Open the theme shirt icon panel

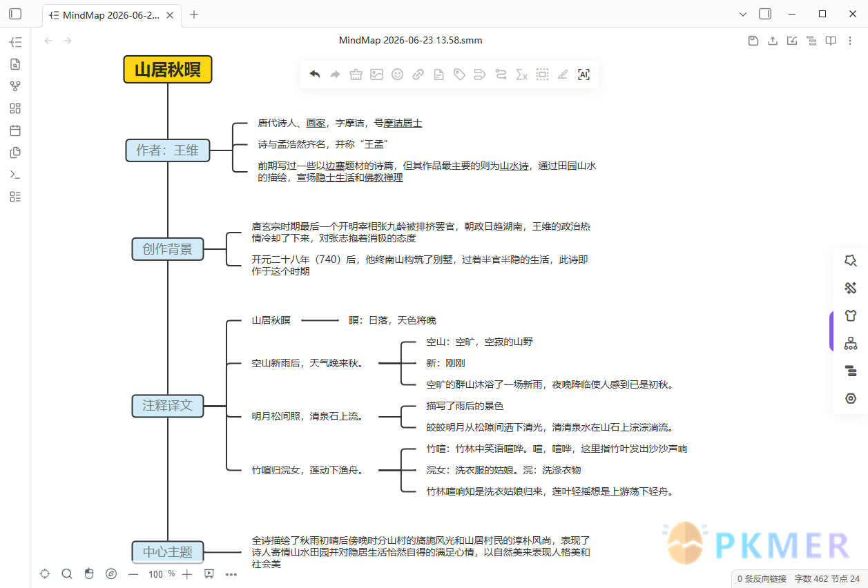(851, 315)
